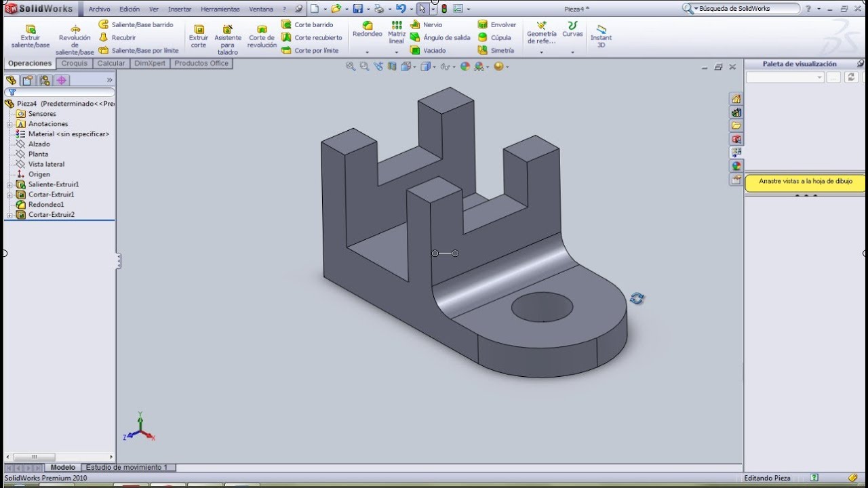868x488 pixels.
Task: Activate the Extruir corte tool
Action: (199, 37)
